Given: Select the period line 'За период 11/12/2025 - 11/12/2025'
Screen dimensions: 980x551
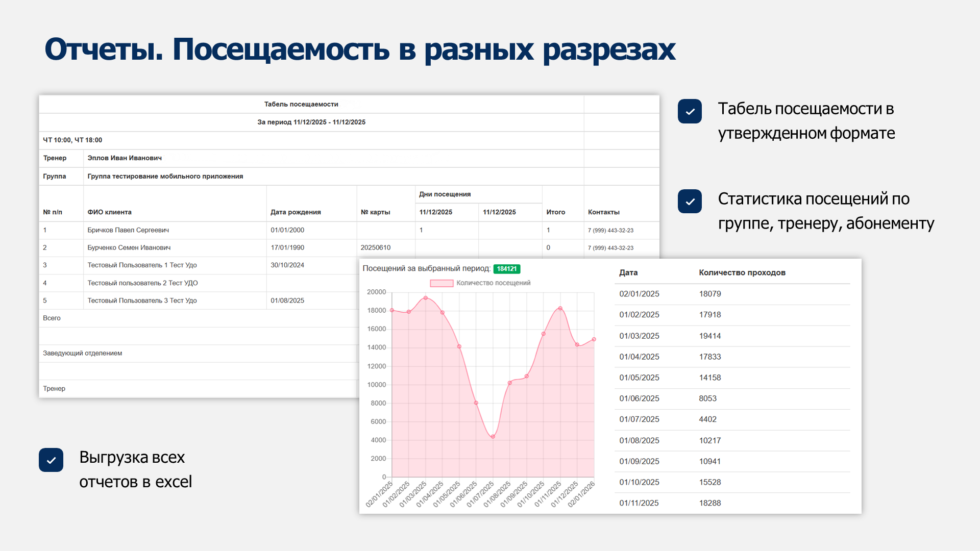Looking at the screenshot, I should 311,122.
